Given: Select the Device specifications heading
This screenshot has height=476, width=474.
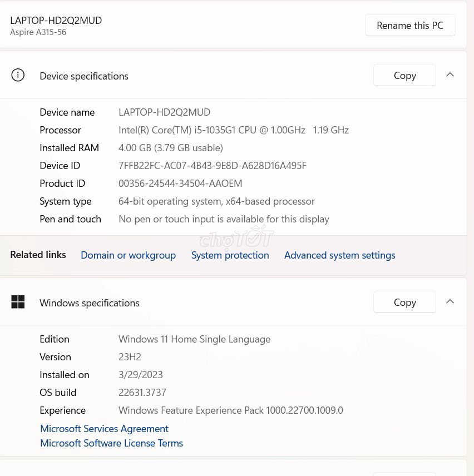Looking at the screenshot, I should pos(84,76).
